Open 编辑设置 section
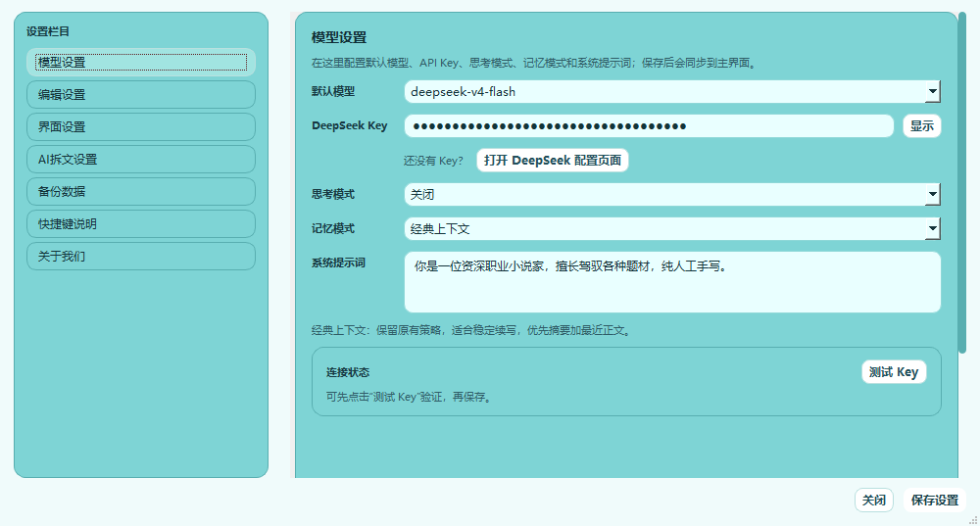This screenshot has height=526, width=980. click(141, 95)
